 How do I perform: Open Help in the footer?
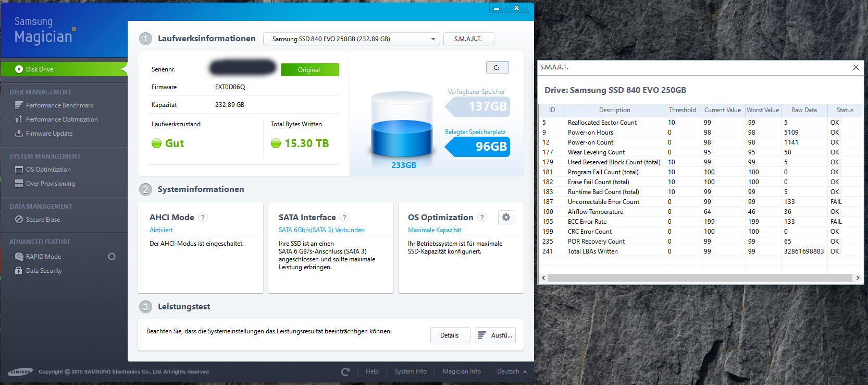pos(372,371)
